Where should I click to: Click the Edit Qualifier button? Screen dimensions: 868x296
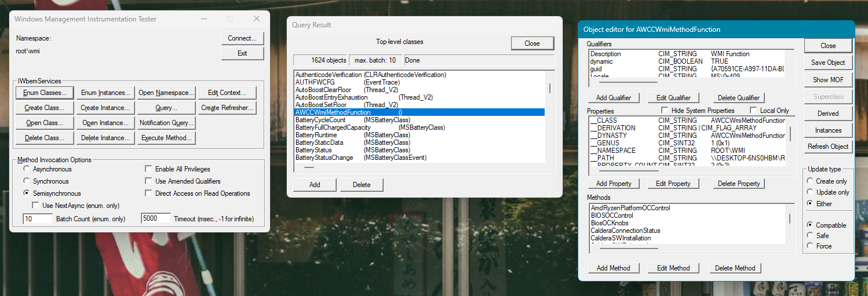[673, 98]
